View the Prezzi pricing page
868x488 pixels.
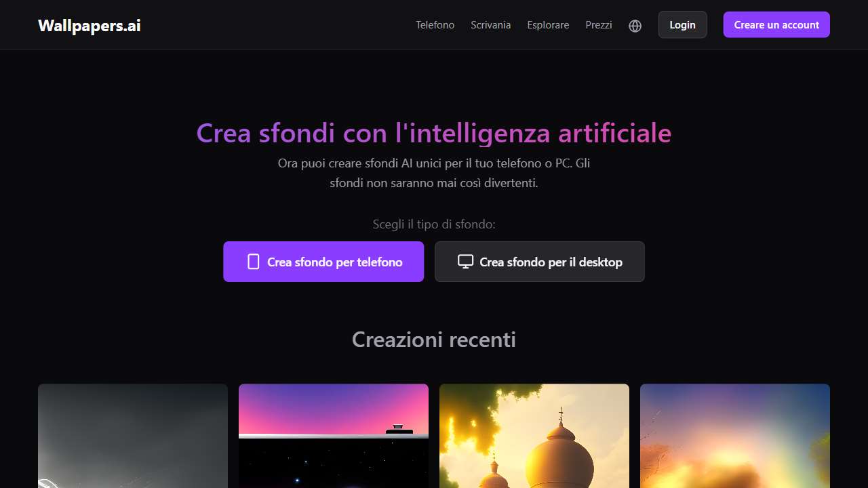[599, 25]
